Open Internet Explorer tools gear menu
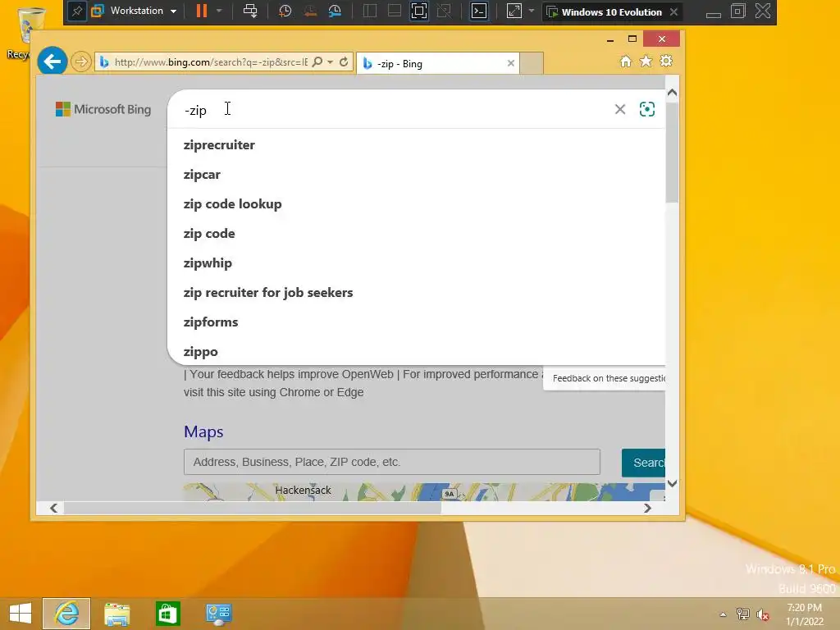This screenshot has height=630, width=840. point(666,61)
